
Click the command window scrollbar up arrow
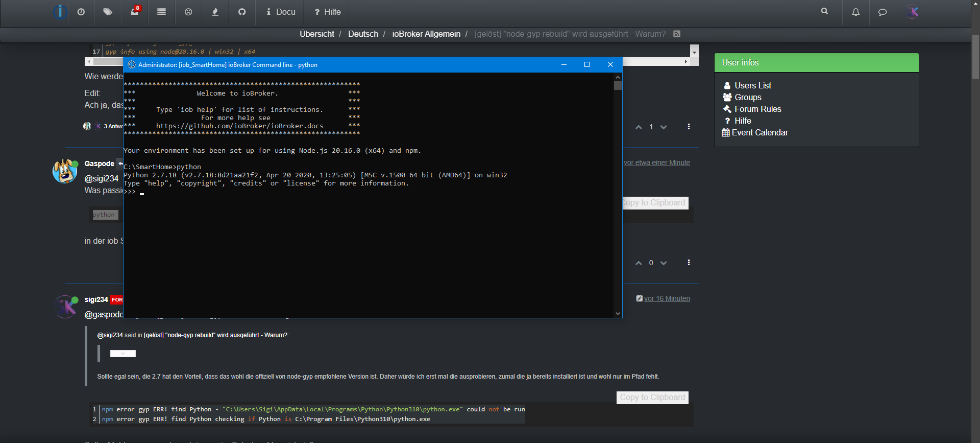[618, 77]
